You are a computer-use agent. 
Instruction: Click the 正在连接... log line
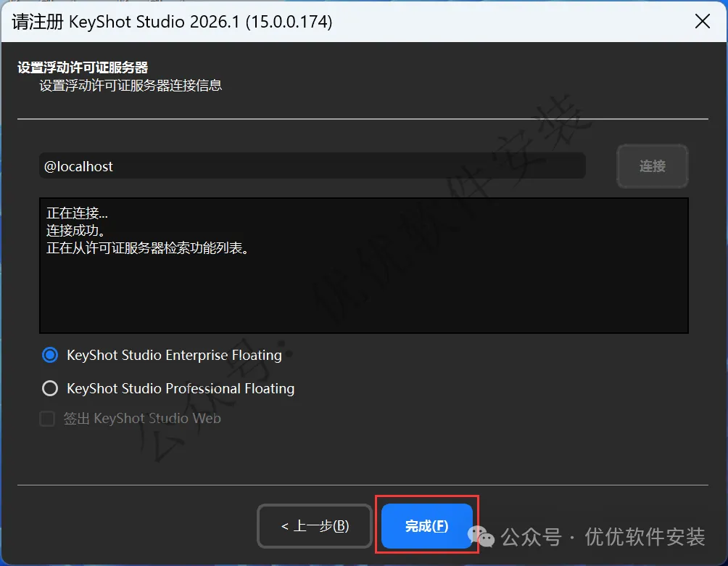tap(77, 213)
